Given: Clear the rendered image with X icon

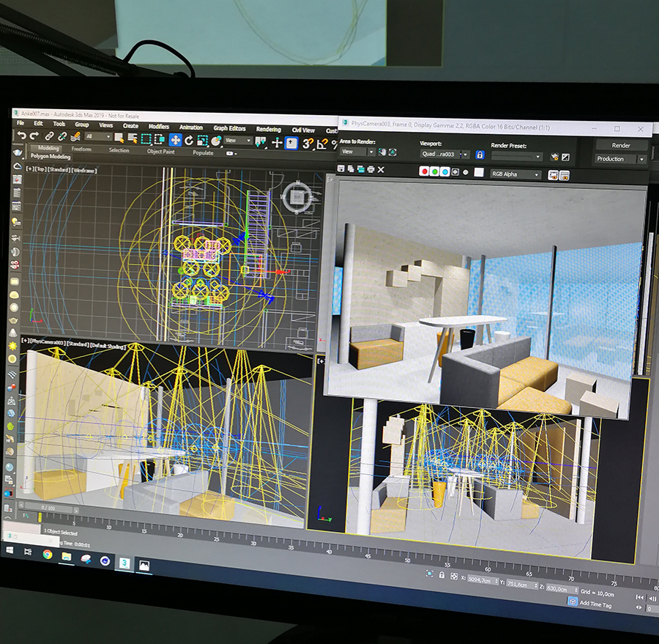Looking at the screenshot, I should [x=381, y=170].
